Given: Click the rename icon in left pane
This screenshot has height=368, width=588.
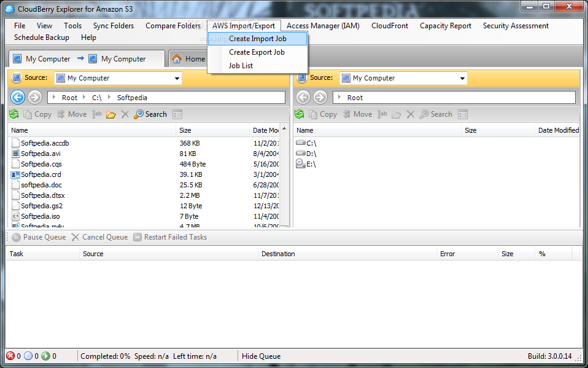Looking at the screenshot, I should [x=97, y=114].
